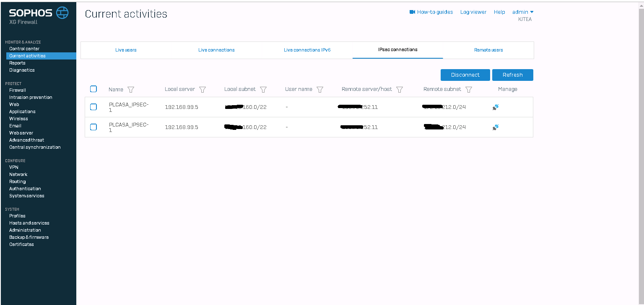Check the first PLCASA_IPSEC-1 row checkbox

tap(93, 107)
